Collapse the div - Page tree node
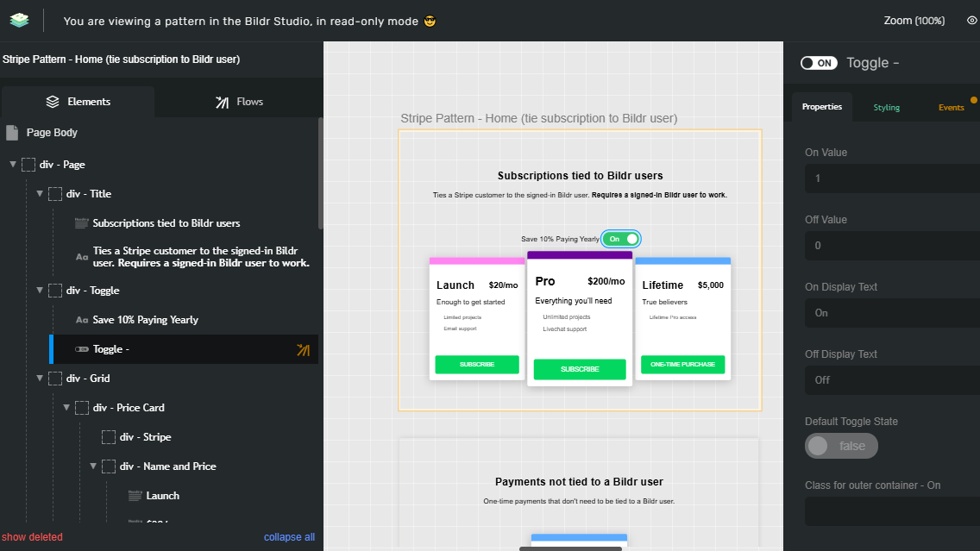The image size is (980, 551). click(x=13, y=165)
